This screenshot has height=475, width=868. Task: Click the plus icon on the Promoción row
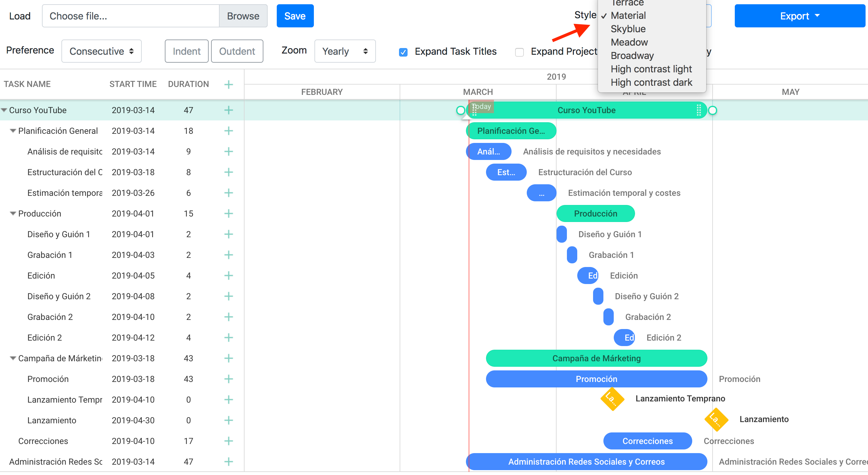click(228, 379)
